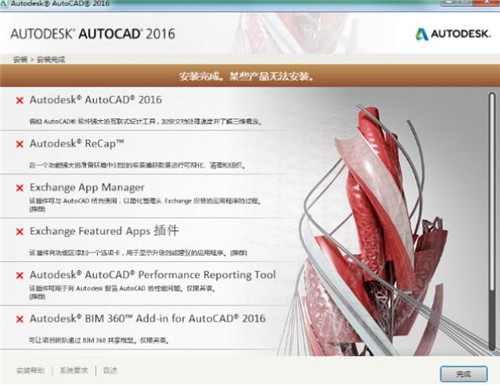The image size is (500, 386).
Task: Click the 安装完成 status banner message
Action: pos(246,77)
